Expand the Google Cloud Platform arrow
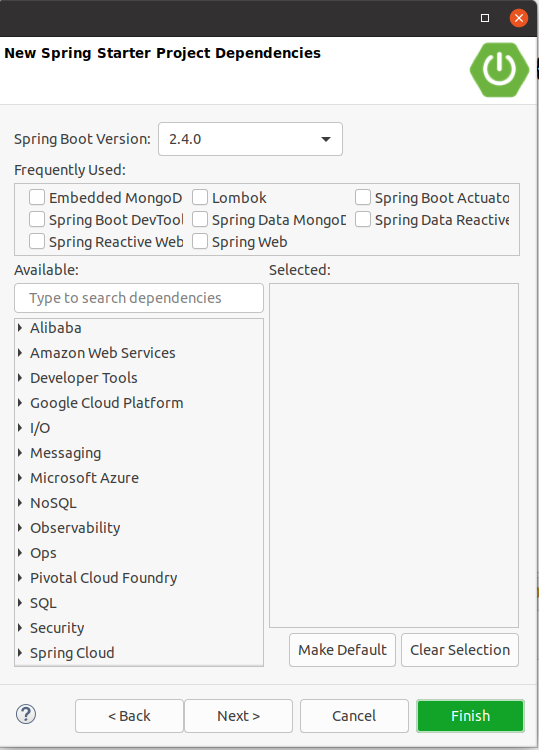 point(20,403)
